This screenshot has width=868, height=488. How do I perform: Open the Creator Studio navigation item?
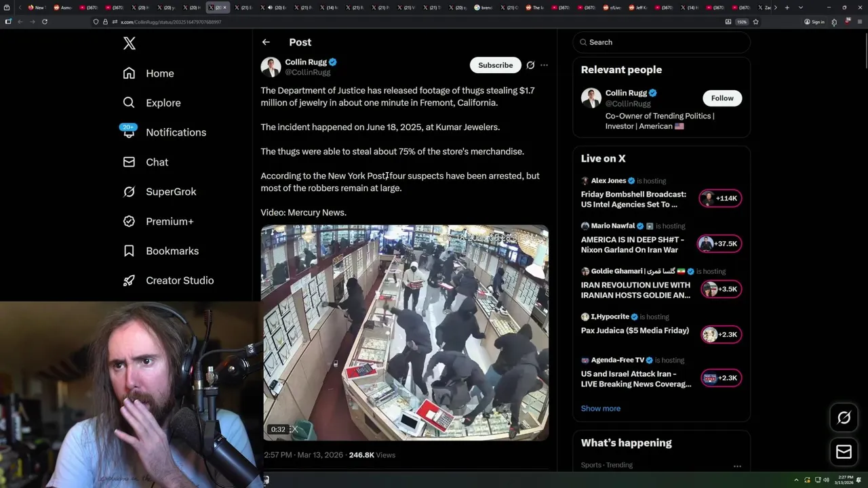(x=169, y=280)
